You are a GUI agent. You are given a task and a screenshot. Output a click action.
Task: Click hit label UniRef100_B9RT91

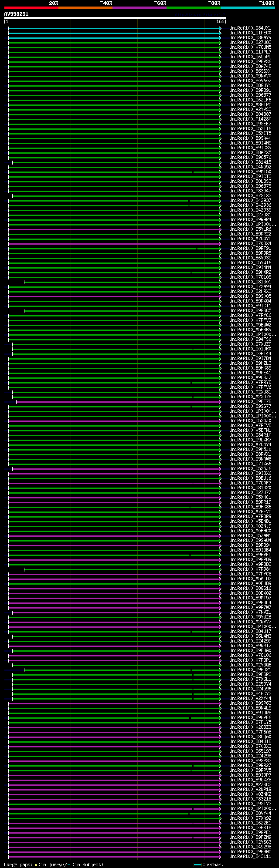tap(250, 249)
